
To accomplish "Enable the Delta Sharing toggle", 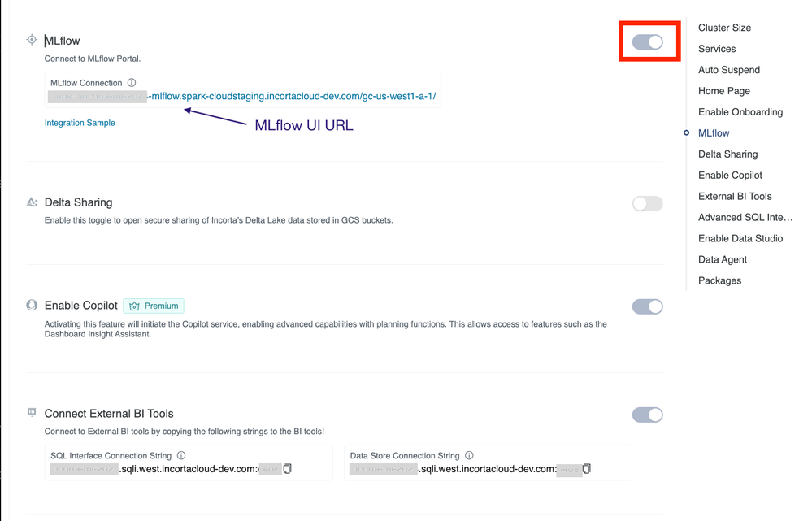I will coord(648,203).
